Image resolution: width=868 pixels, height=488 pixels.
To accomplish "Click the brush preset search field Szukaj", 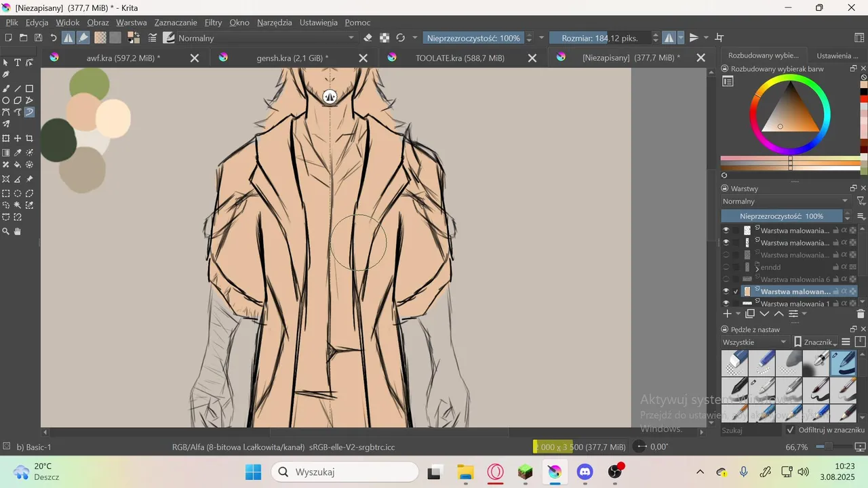I will [x=751, y=430].
